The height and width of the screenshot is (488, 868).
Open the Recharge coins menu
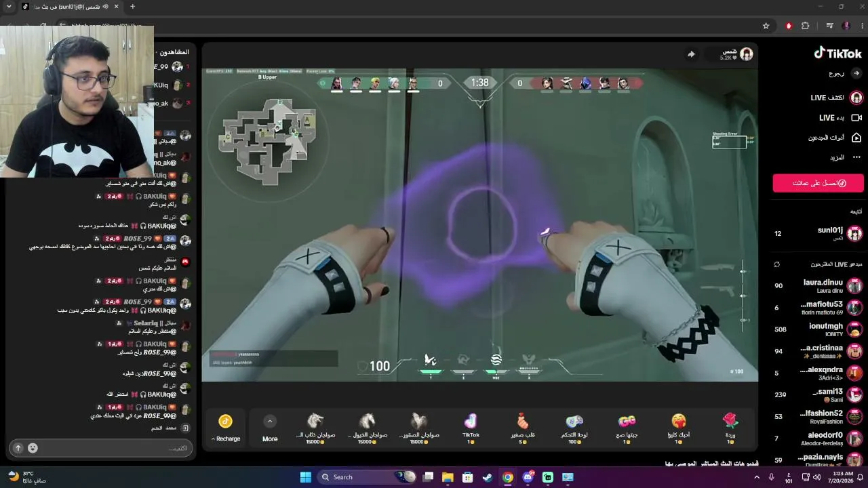tap(226, 428)
